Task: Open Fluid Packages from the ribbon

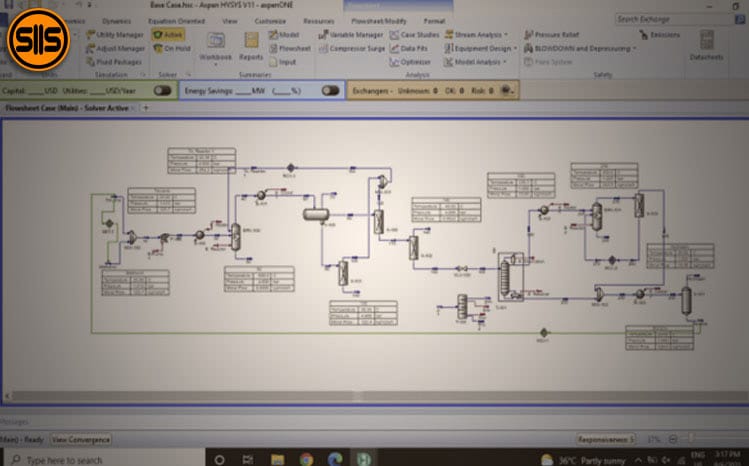Action: 114,62
